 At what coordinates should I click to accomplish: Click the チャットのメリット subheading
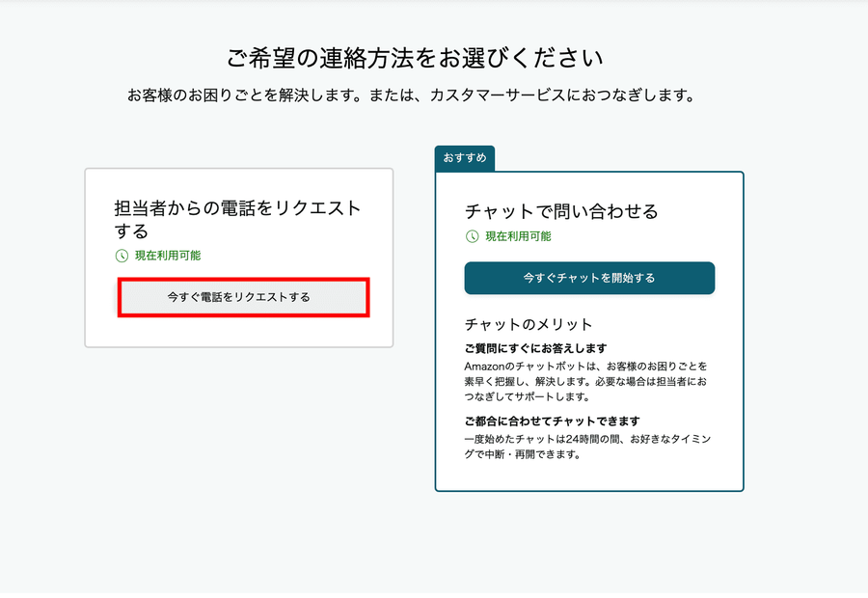(x=529, y=324)
